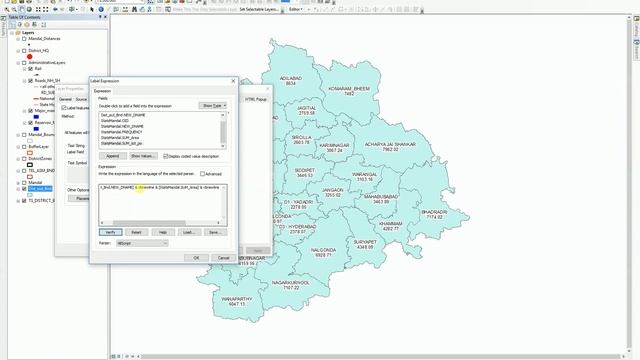
Task: Choose the Select Elements arrow tool
Action: [x=92, y=9]
